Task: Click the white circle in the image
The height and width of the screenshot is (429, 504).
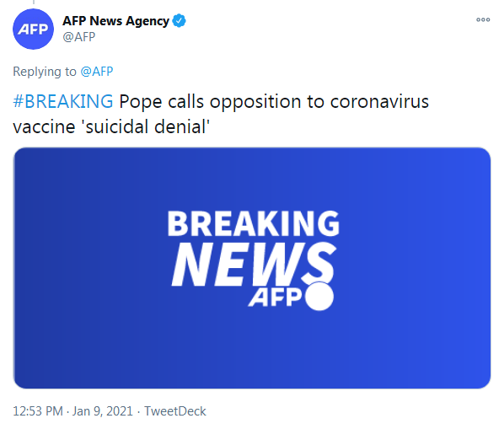Action: pos(319,297)
